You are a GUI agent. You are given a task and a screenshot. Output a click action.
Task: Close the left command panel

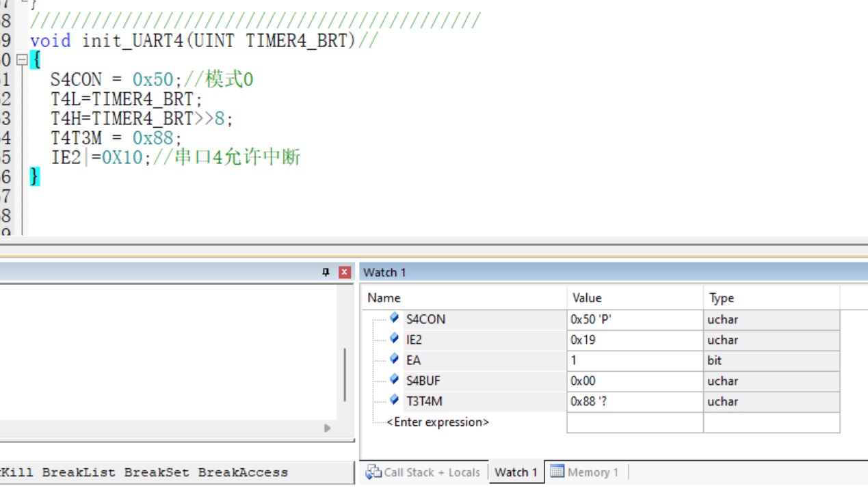[x=345, y=272]
